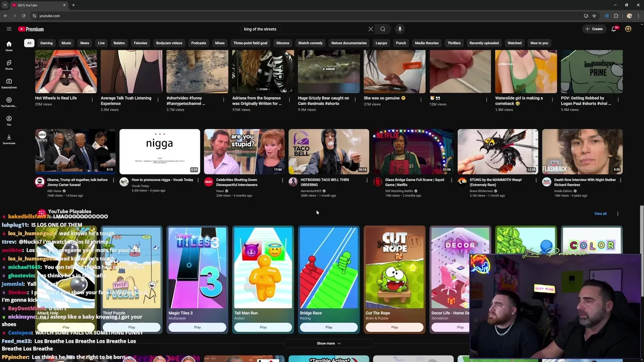Viewport: 644px width, 362px height.
Task: Click the magnifier search button
Action: click(383, 29)
